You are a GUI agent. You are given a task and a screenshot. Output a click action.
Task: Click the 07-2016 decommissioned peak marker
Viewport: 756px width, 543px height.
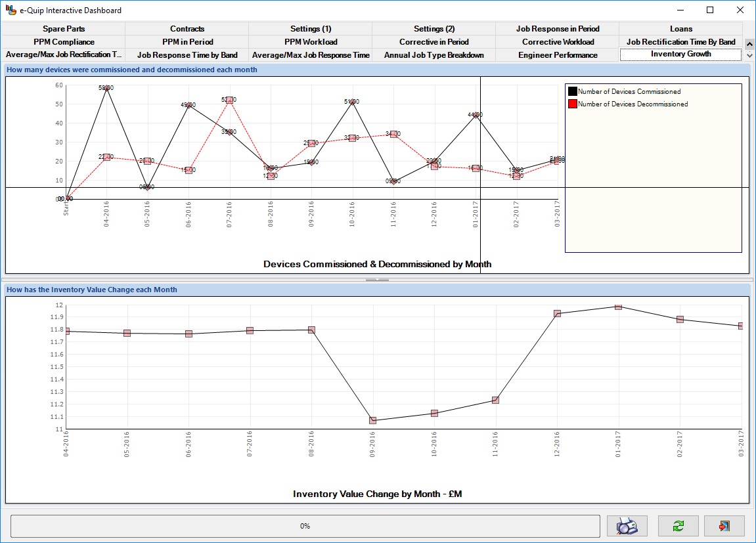coord(230,100)
